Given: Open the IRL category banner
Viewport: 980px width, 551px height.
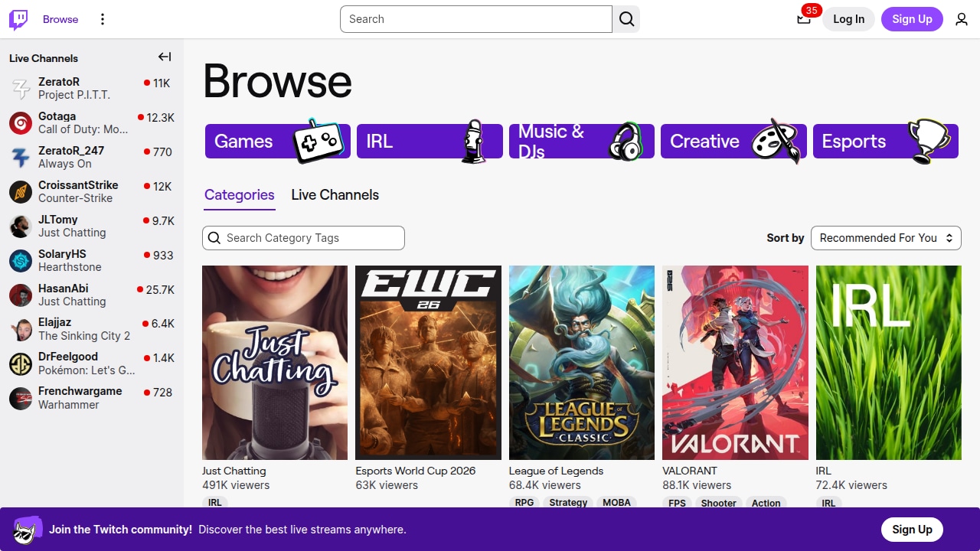Looking at the screenshot, I should [x=430, y=141].
